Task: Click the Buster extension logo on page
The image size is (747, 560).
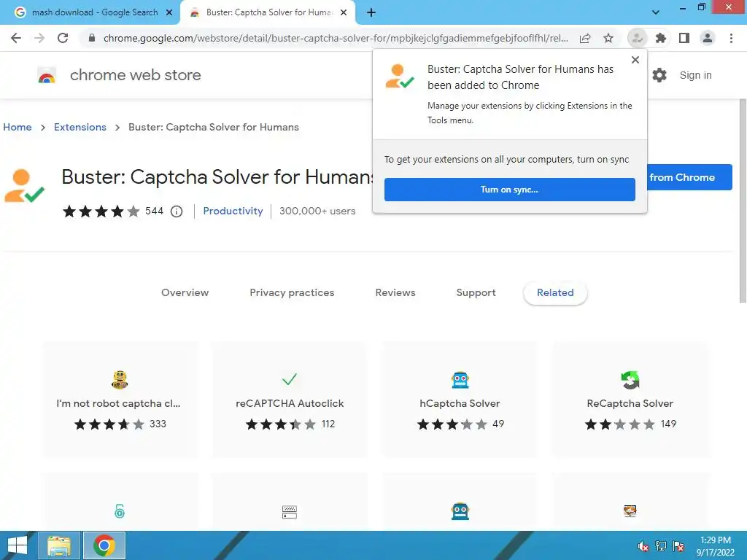Action: click(24, 186)
